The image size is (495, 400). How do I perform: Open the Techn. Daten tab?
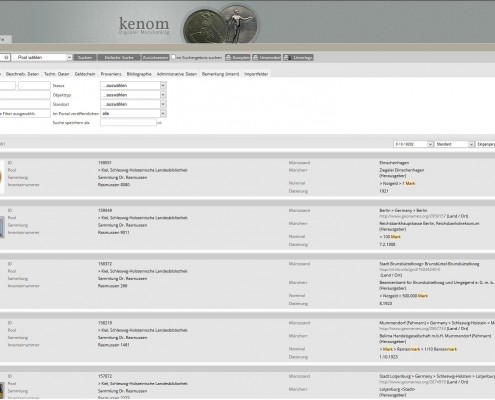[x=57, y=74]
